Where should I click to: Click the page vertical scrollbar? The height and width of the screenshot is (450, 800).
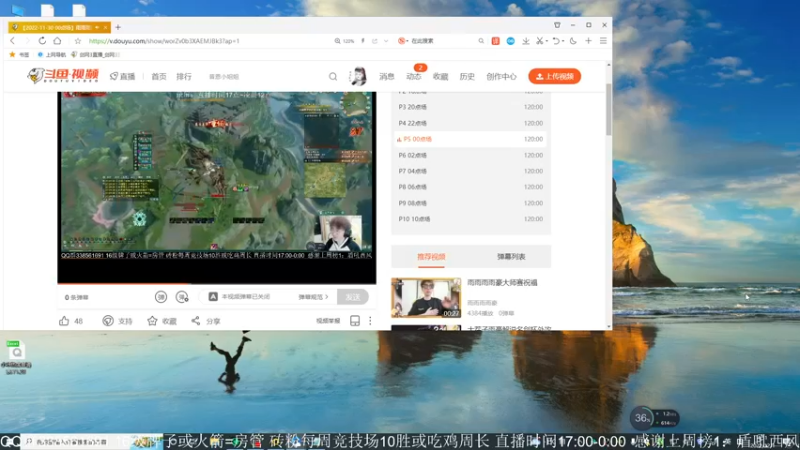(x=608, y=110)
